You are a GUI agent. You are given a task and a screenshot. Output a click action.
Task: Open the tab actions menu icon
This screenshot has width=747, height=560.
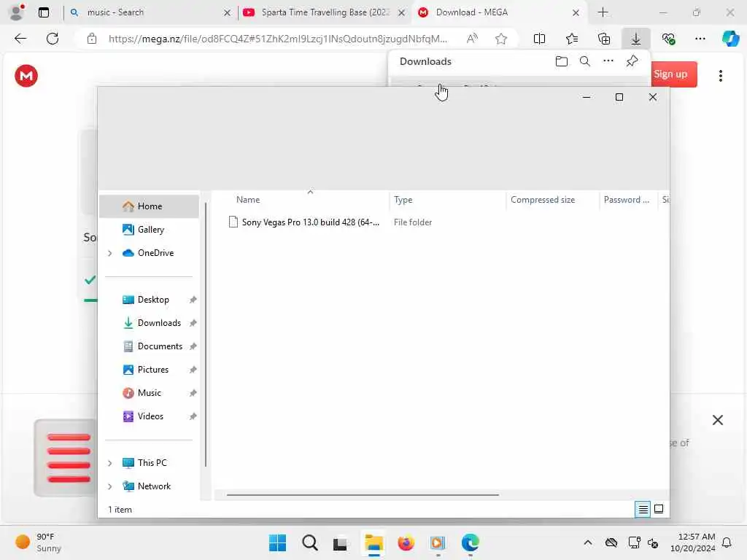(x=43, y=12)
